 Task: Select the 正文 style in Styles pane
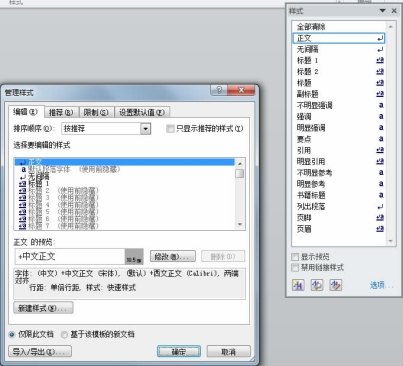pyautogui.click(x=339, y=38)
